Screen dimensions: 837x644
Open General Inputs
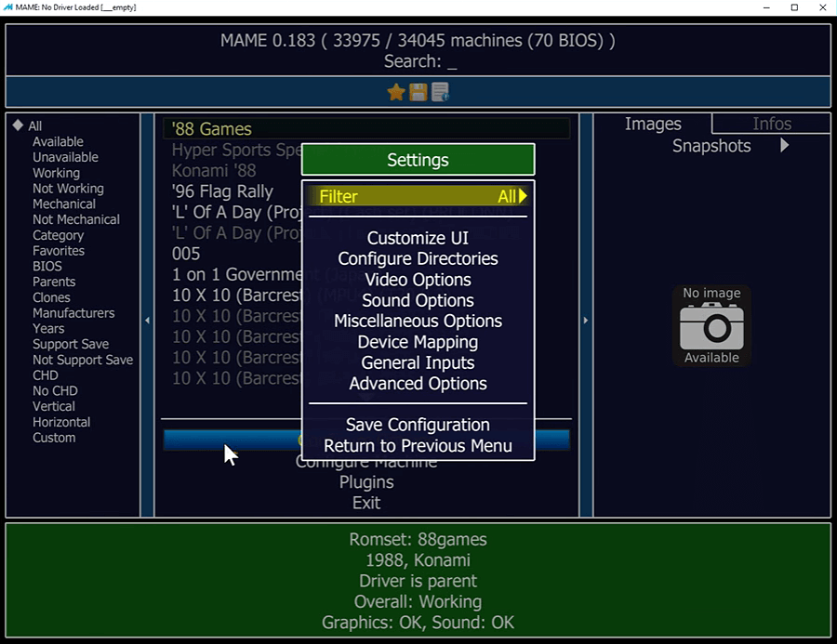[418, 362]
